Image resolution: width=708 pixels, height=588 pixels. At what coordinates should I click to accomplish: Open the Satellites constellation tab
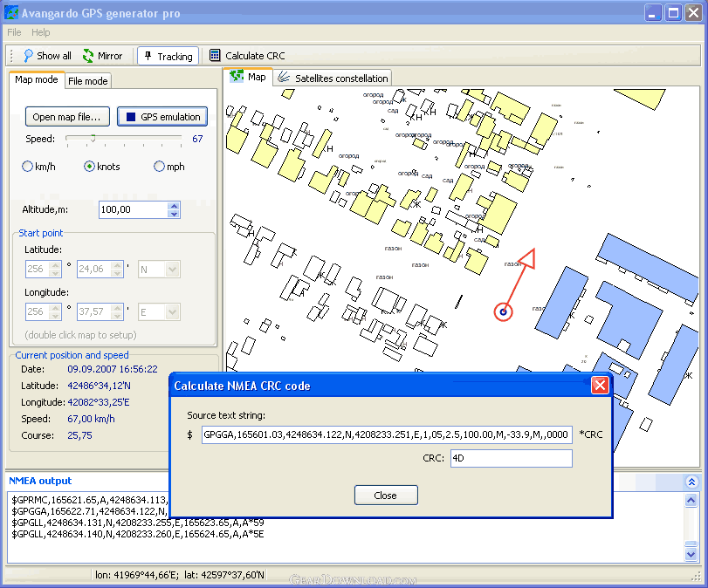pos(333,78)
